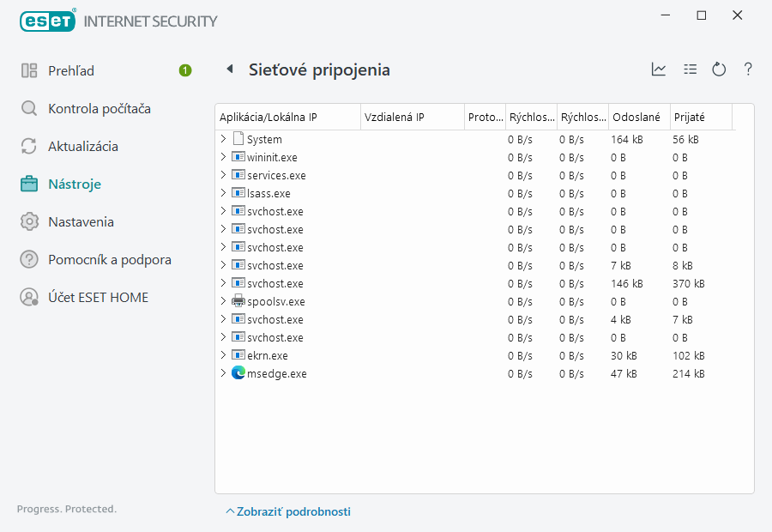The height and width of the screenshot is (532, 772).
Task: Click the green notification badge on Prehľad
Action: pos(185,70)
